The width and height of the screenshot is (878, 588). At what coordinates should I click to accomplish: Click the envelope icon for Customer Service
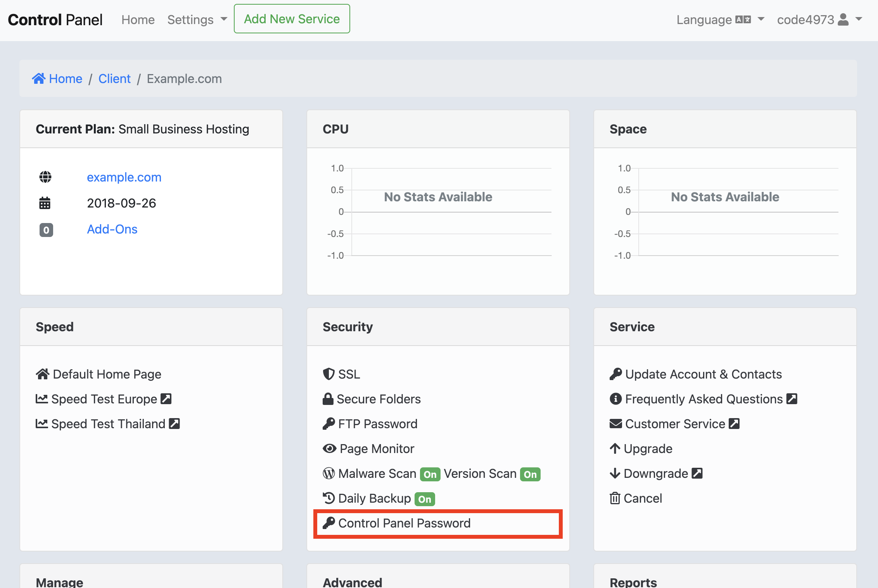pos(616,424)
